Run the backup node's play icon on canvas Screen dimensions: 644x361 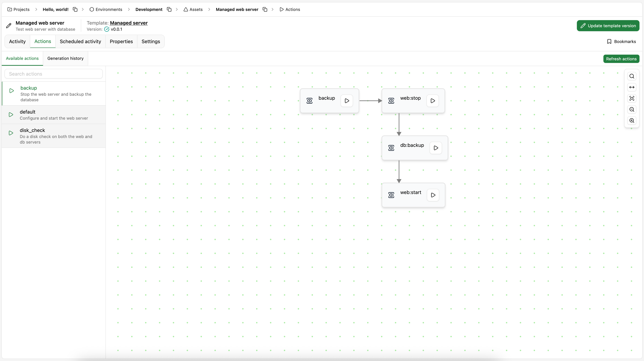coord(346,101)
